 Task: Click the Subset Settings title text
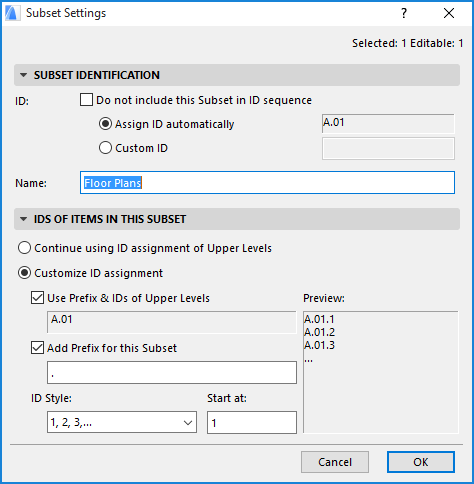click(x=66, y=13)
